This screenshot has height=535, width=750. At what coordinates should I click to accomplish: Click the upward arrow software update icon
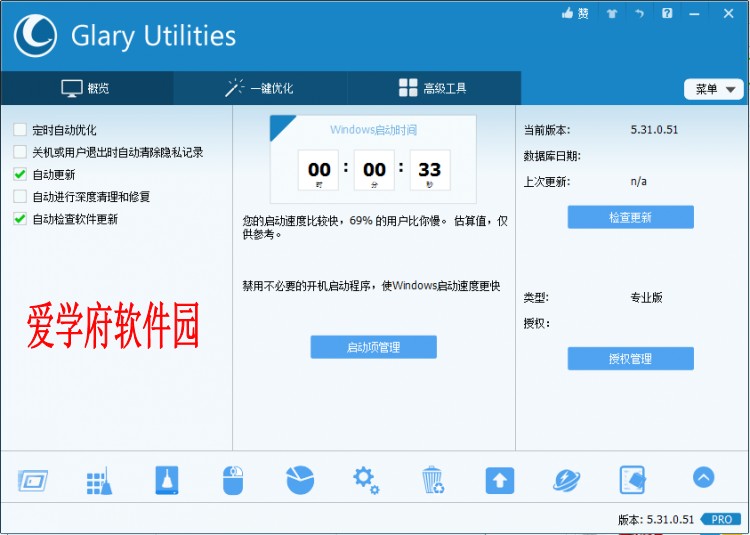pyautogui.click(x=500, y=480)
